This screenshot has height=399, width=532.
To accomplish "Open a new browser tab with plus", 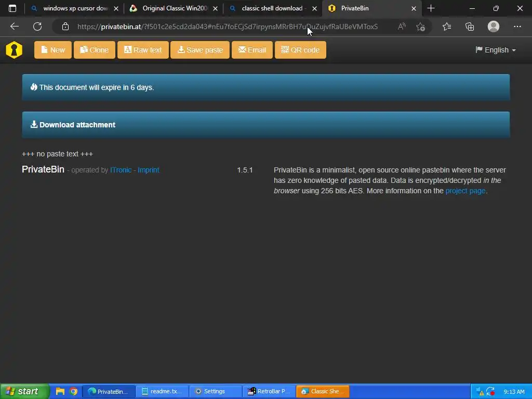I will 431,8.
